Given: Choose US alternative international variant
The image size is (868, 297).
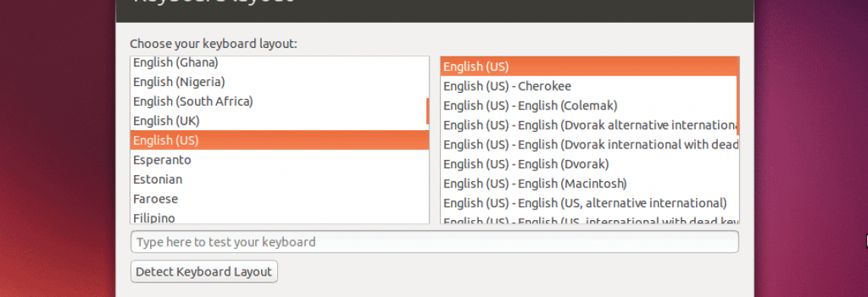Looking at the screenshot, I should pos(589,203).
